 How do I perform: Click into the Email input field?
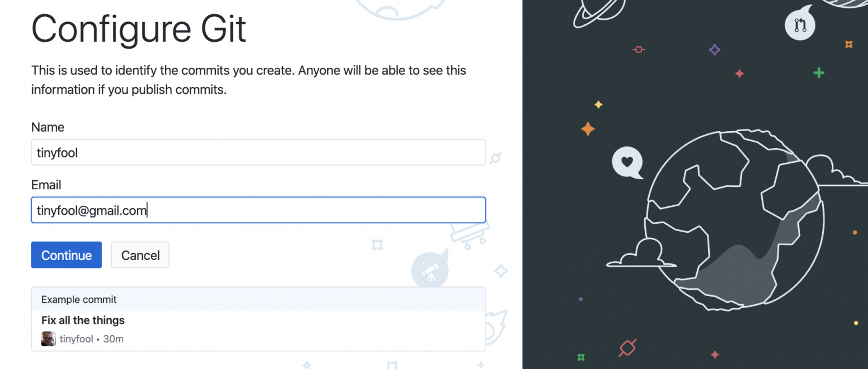(258, 210)
